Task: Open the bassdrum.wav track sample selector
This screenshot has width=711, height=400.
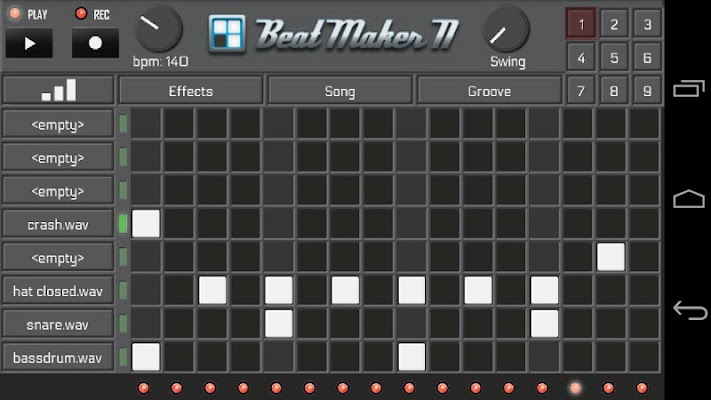Action: 58,357
